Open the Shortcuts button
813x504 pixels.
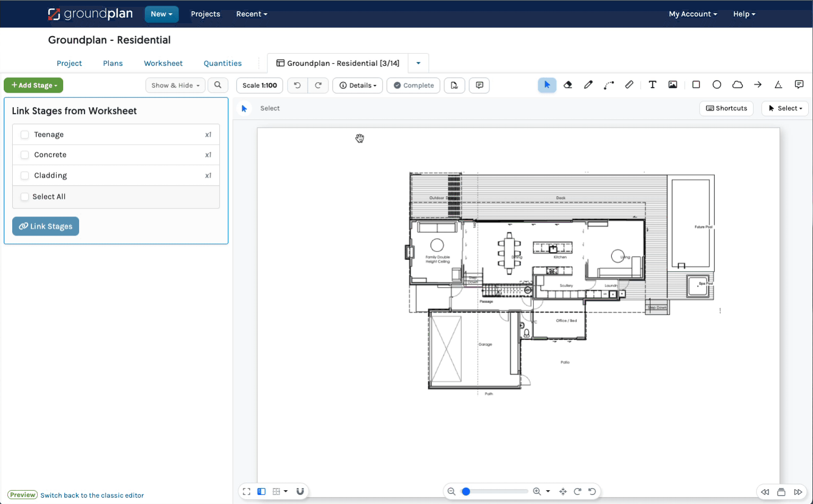tap(726, 108)
